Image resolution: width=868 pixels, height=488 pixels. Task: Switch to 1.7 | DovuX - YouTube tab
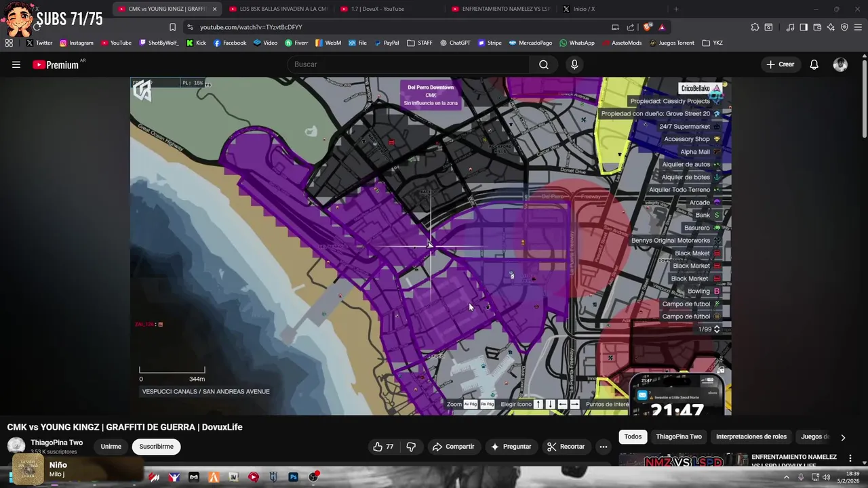(x=390, y=9)
